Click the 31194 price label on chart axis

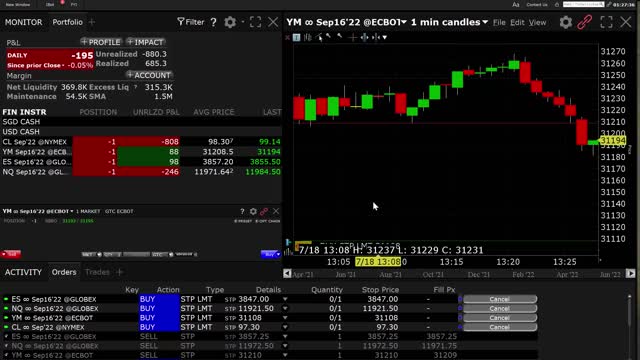click(613, 140)
